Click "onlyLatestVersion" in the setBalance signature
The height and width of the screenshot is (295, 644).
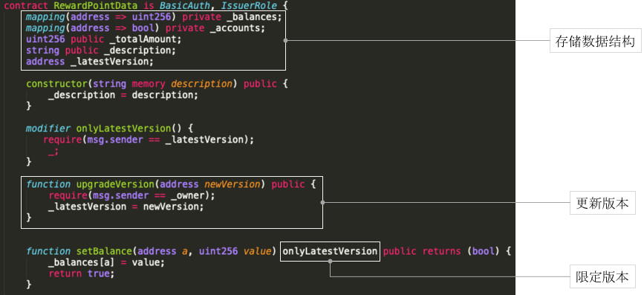point(330,251)
